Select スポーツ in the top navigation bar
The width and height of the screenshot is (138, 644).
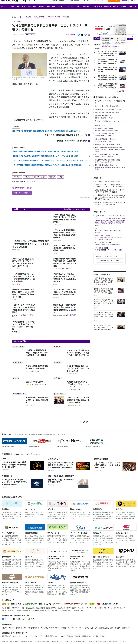(x=41, y=7)
